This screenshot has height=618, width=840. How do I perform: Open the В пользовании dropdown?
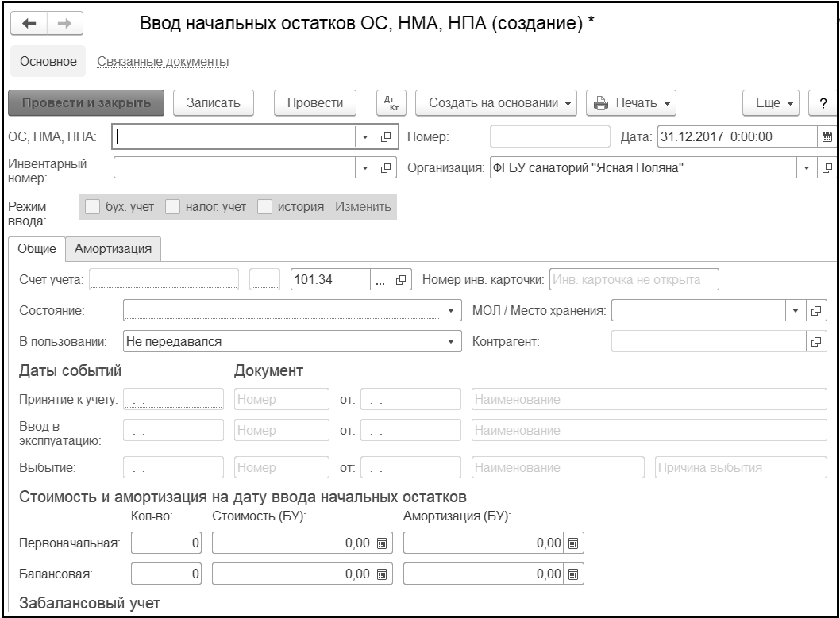452,341
